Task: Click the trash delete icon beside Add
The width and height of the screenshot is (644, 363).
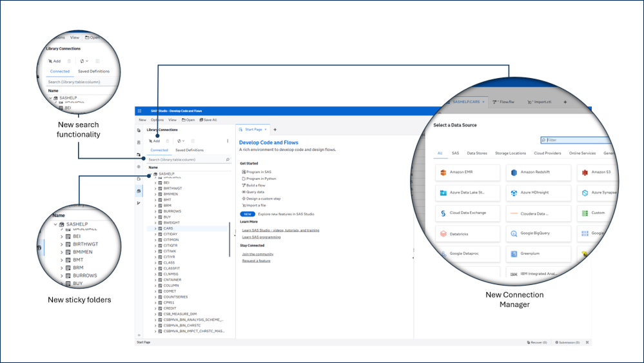Action: coord(168,141)
